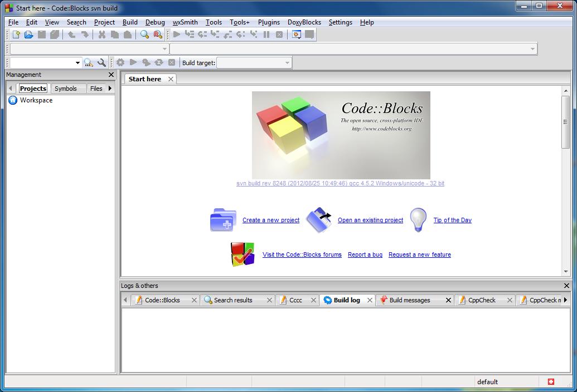
Task: Close the Logs & others panel
Action: (x=567, y=286)
